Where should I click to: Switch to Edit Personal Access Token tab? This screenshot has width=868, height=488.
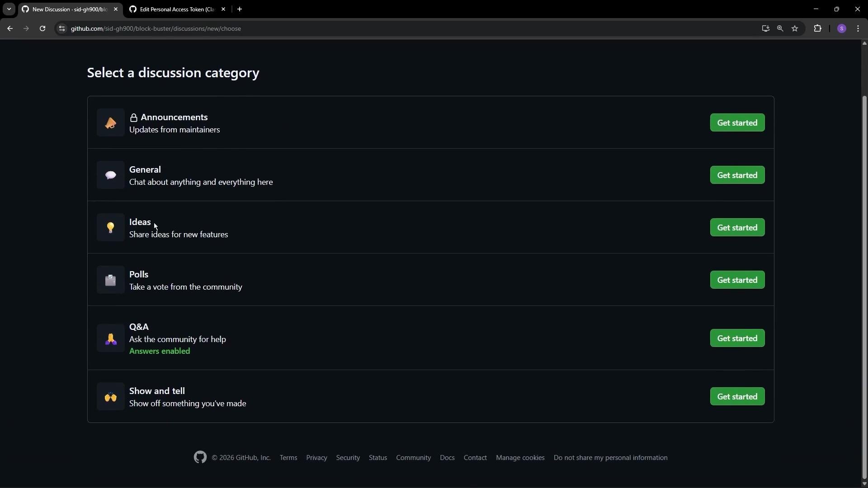point(177,9)
